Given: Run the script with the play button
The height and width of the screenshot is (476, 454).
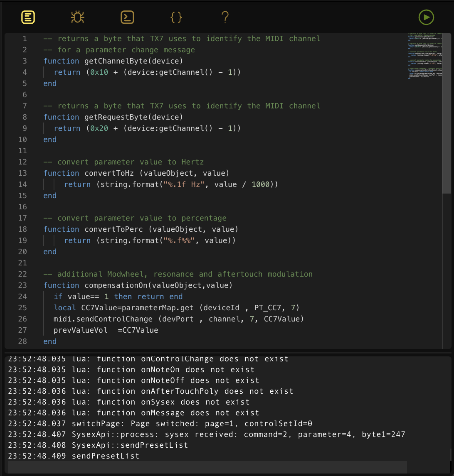Looking at the screenshot, I should 426,17.
